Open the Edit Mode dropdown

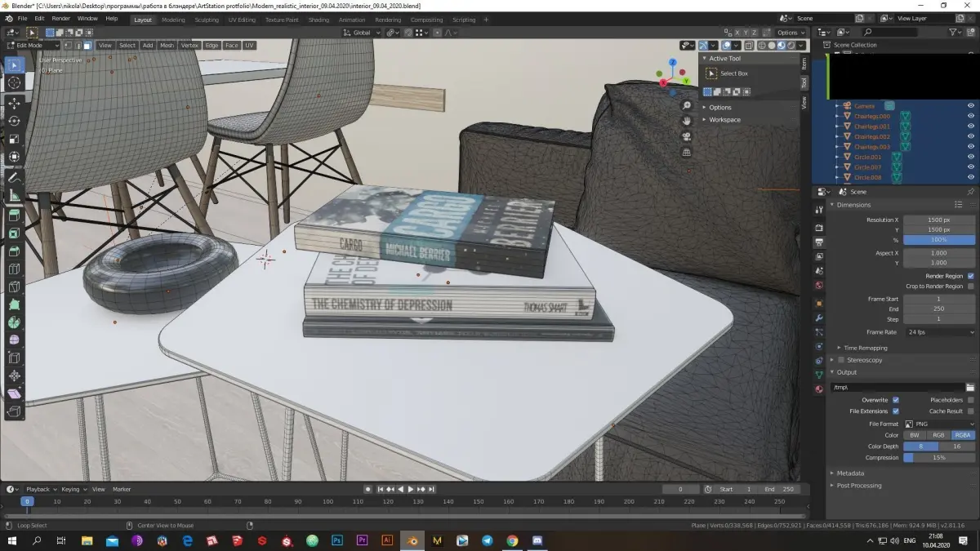pos(33,46)
